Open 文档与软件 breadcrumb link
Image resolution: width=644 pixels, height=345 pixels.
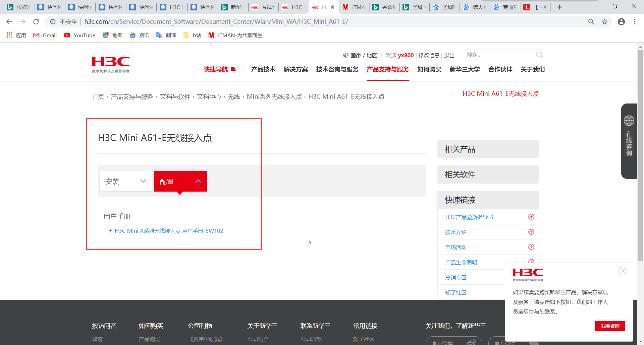(175, 97)
